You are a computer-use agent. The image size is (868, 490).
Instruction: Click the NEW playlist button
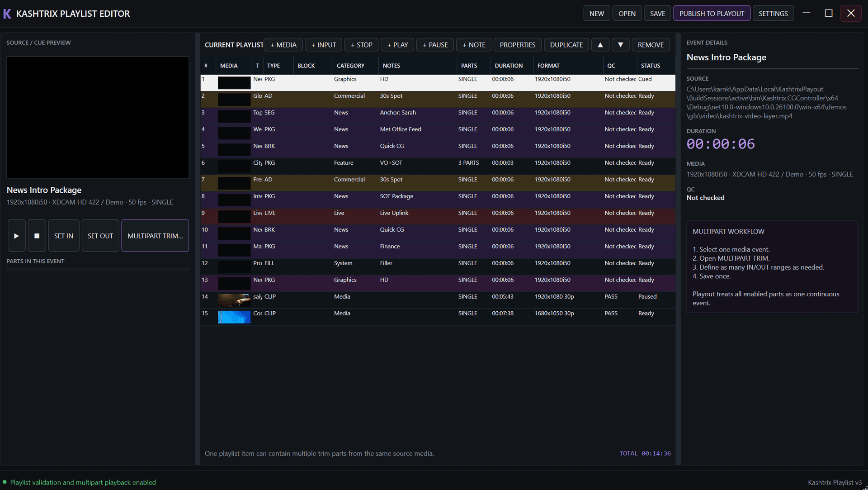[597, 14]
